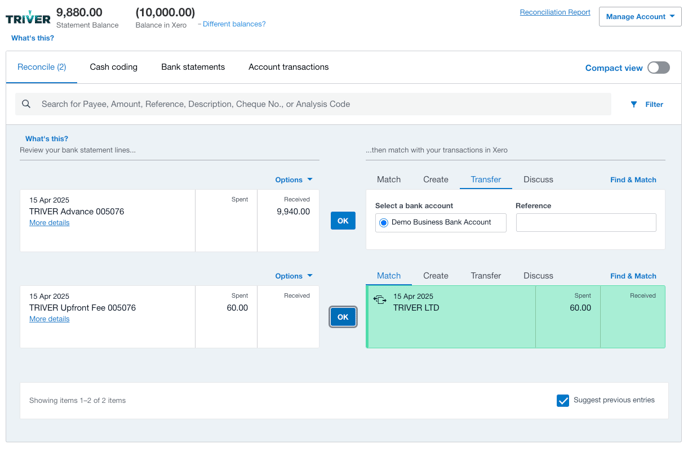Viewport: 688px width, 453px height.
Task: Click the Filter funnel icon
Action: point(634,104)
